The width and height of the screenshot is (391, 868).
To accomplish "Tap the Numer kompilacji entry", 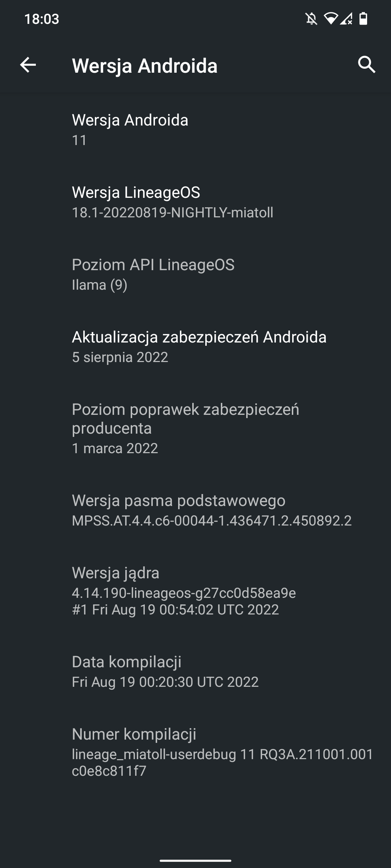I will pyautogui.click(x=195, y=752).
